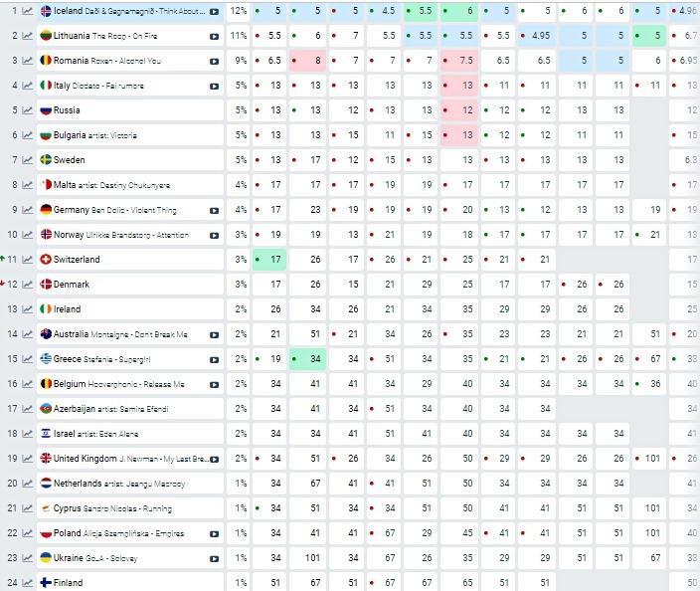Click Lithuania's odds 4.95 cell
Viewport: 700px width, 591px height.
(x=537, y=36)
